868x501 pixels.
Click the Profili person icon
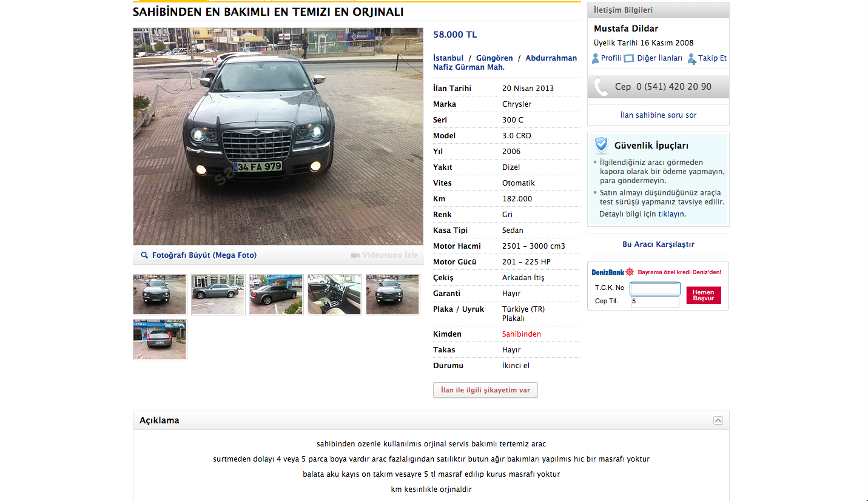[x=596, y=59]
